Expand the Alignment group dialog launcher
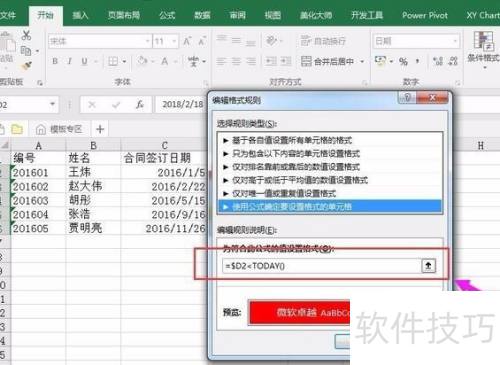500x365 pixels. pyautogui.click(x=365, y=82)
